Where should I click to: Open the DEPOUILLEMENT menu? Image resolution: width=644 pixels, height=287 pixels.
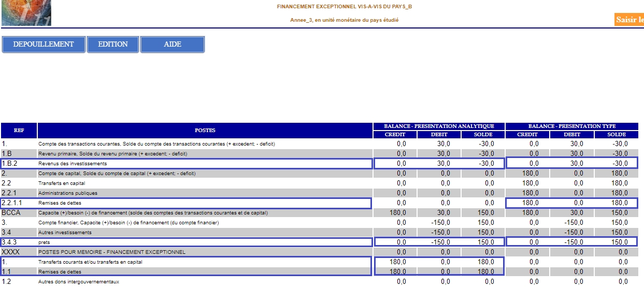[x=44, y=45]
